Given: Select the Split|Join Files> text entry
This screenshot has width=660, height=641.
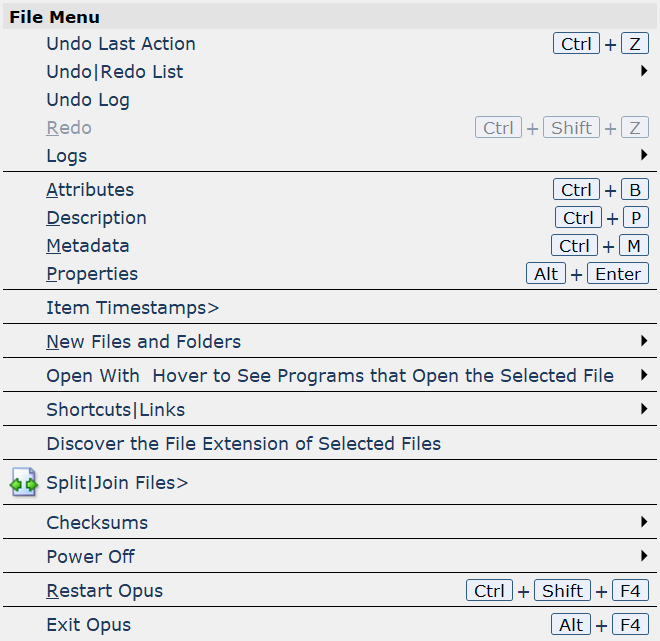Looking at the screenshot, I should click(117, 483).
